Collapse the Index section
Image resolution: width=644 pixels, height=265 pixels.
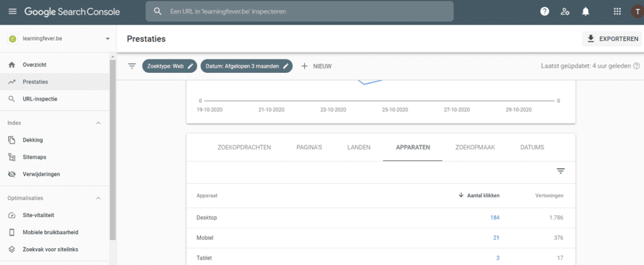coord(98,123)
